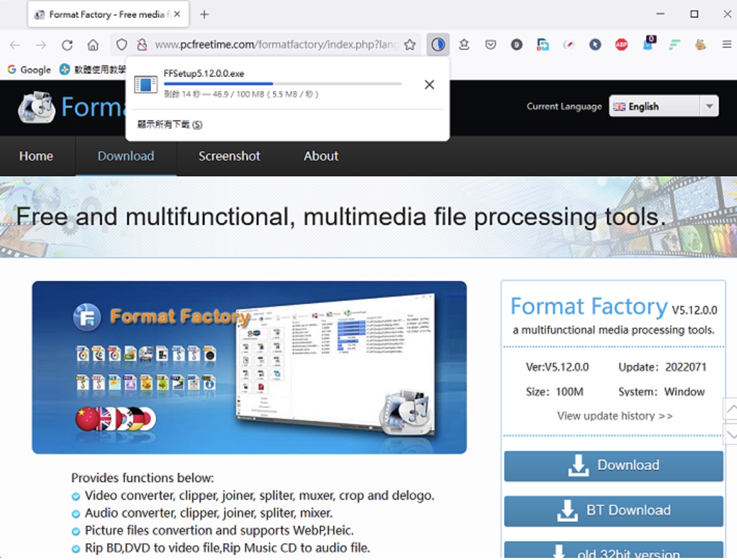Click the old 32bit version button
Screen dimensions: 737x560
(614, 551)
